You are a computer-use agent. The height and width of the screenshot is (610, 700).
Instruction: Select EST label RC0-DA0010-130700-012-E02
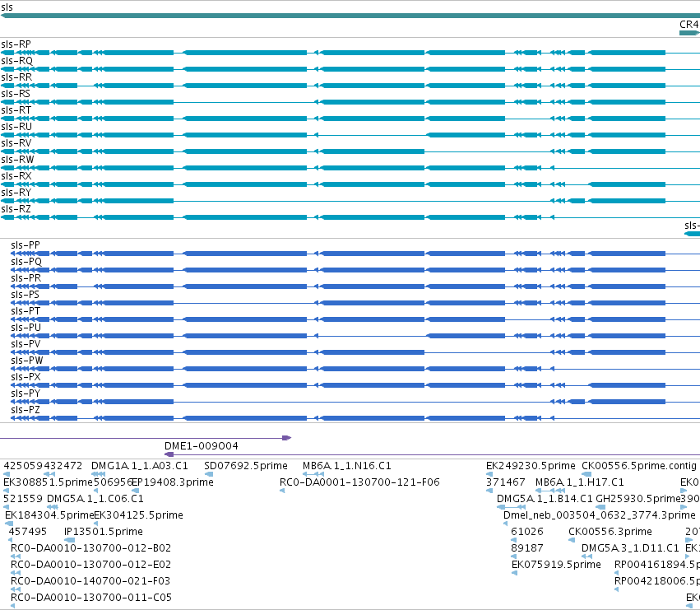[91, 565]
